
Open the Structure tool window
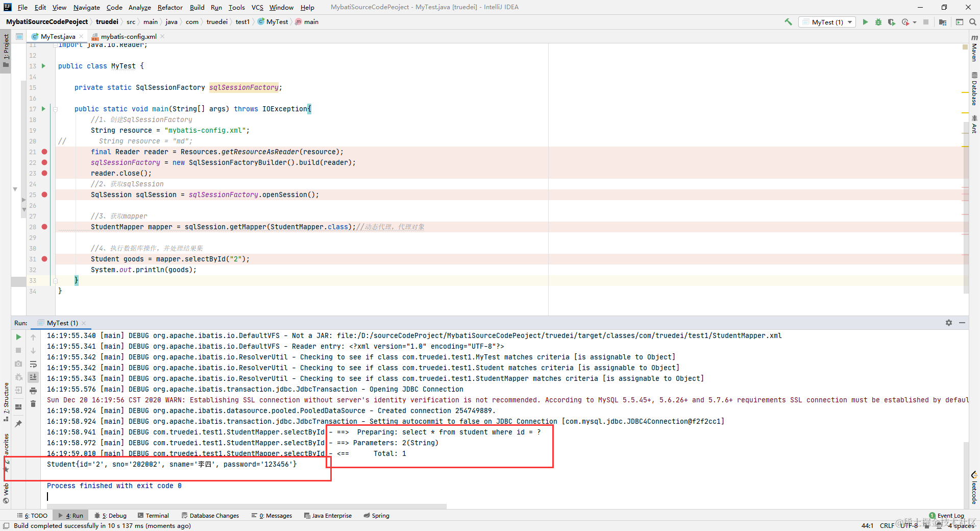pyautogui.click(x=6, y=402)
